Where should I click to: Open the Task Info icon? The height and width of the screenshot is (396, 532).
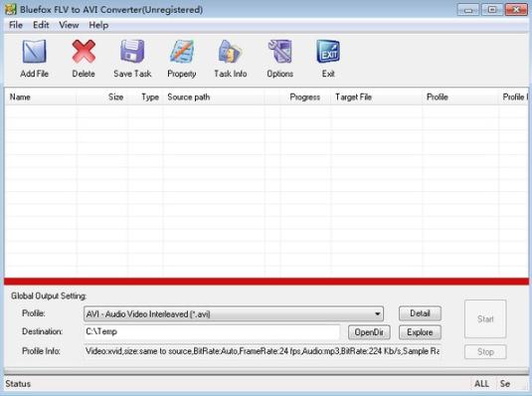point(230,52)
